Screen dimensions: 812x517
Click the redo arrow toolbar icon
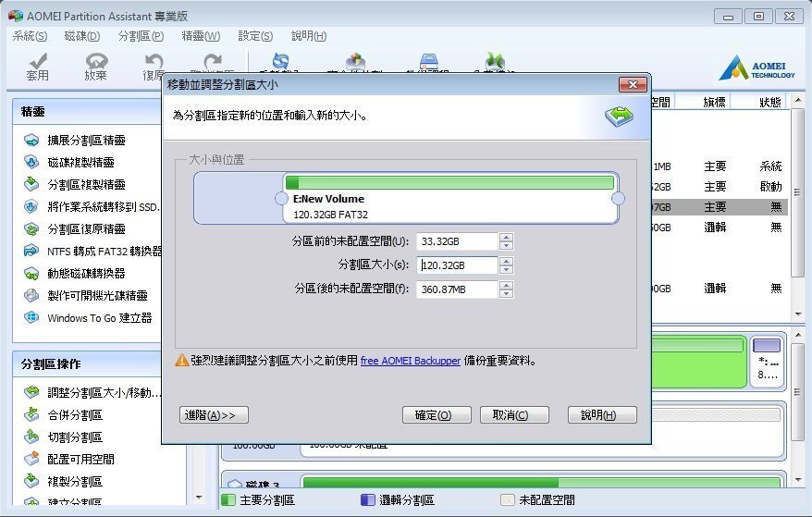(x=213, y=61)
